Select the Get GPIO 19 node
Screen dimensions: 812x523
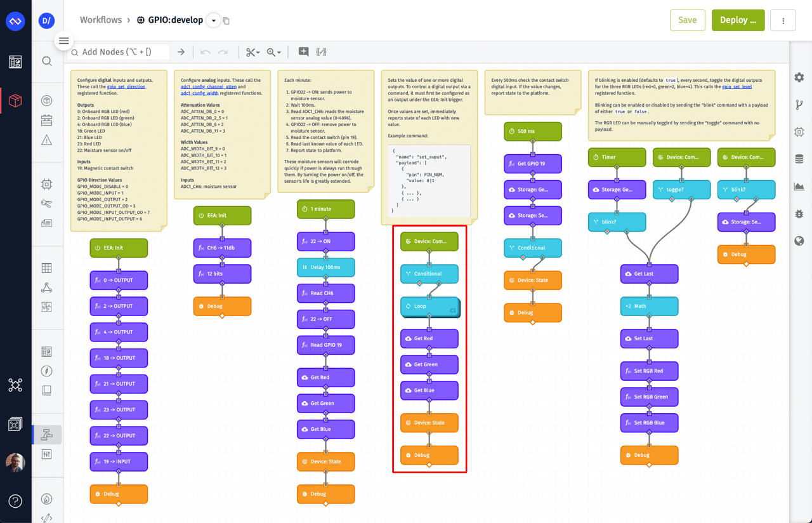533,164
